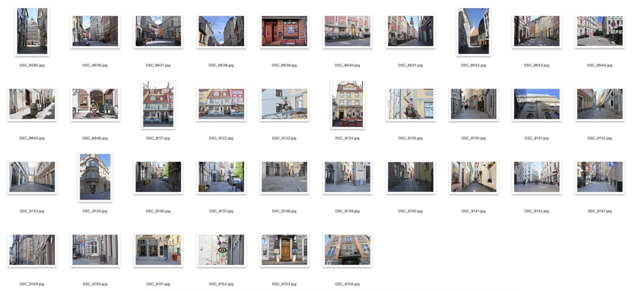The image size is (644, 292).
Task: Select the DSC_8636.jpg thumbnail
Action: pyautogui.click(x=95, y=31)
